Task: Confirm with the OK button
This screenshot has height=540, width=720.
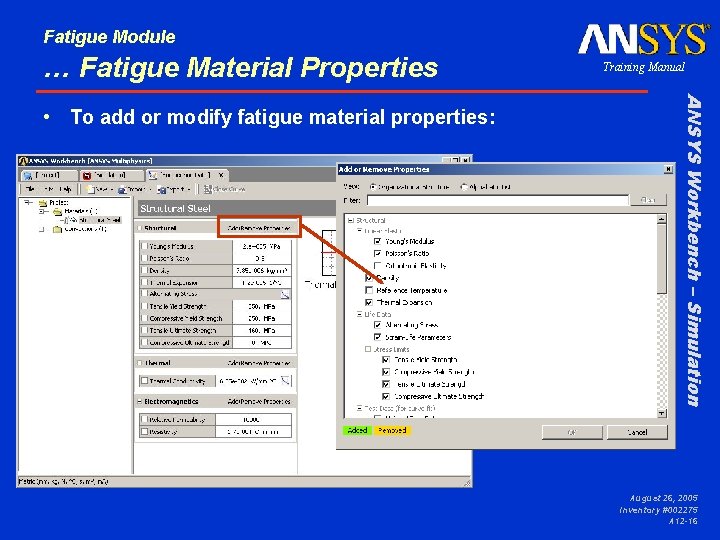Action: (572, 432)
